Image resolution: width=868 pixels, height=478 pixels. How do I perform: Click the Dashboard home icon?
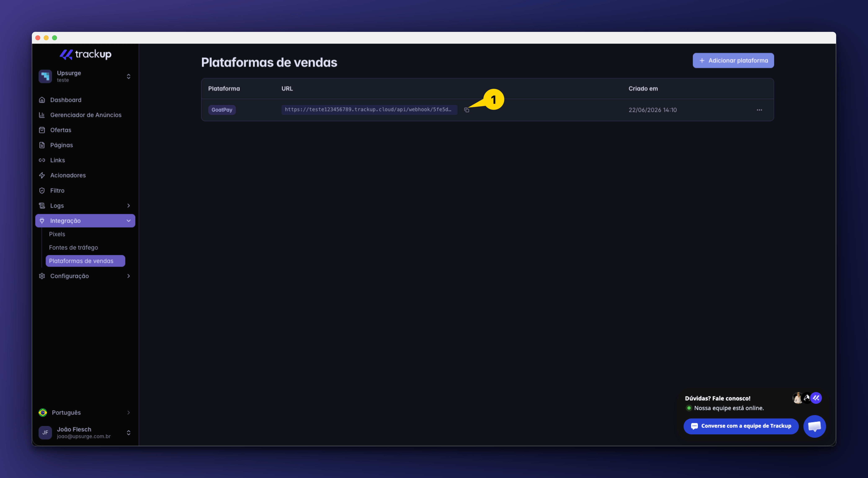[x=42, y=100]
